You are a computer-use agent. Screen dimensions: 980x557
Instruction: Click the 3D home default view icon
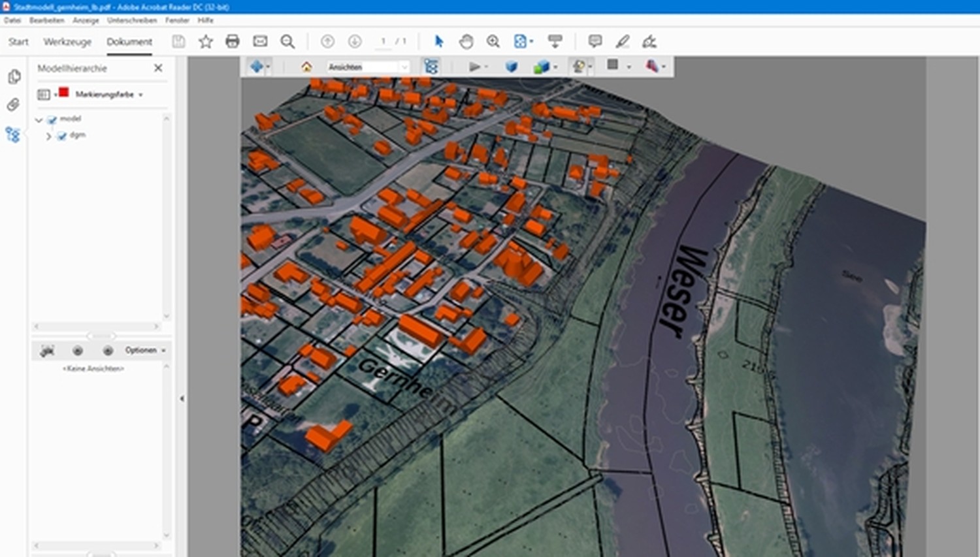(306, 67)
